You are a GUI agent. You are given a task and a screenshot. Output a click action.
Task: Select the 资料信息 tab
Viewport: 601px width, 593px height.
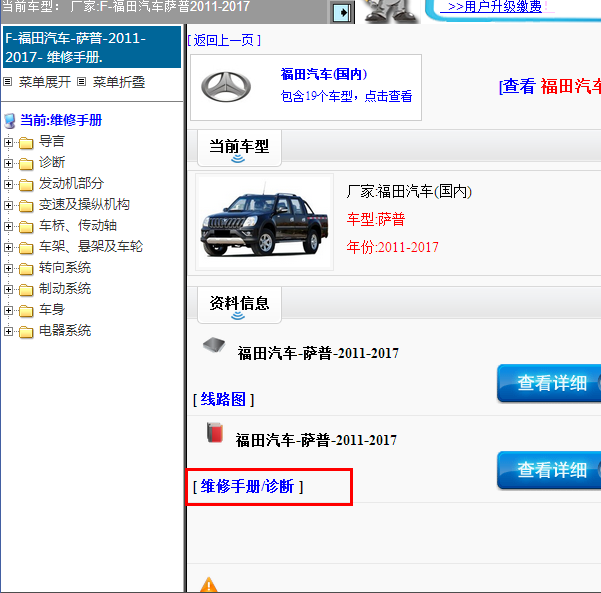click(x=239, y=305)
